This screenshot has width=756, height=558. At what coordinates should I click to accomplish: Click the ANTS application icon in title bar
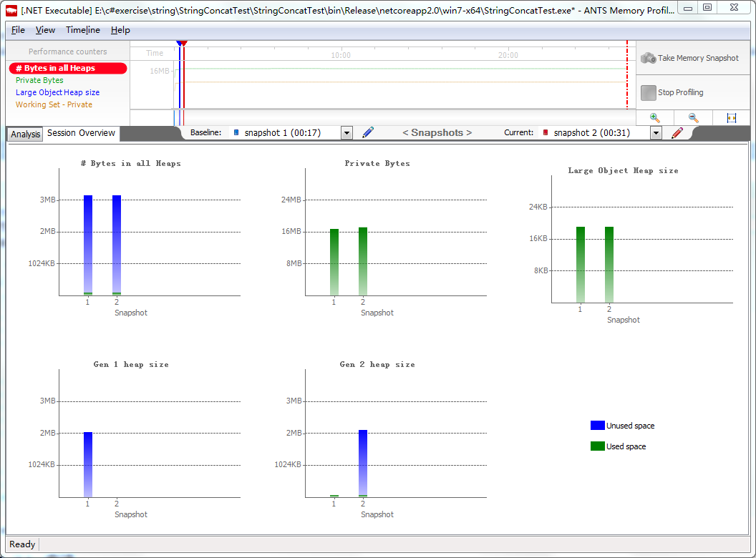(x=11, y=10)
